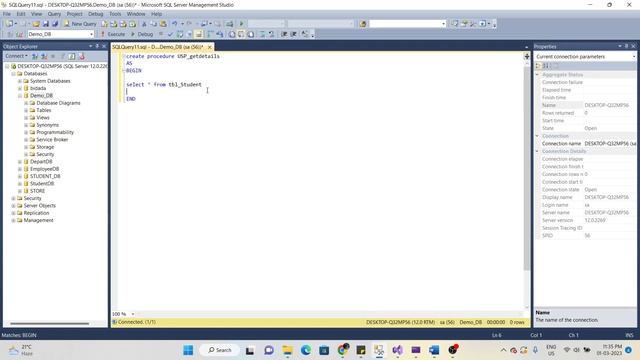Viewport: 640px width, 360px height.
Task: Open the File menu
Action: 7,14
